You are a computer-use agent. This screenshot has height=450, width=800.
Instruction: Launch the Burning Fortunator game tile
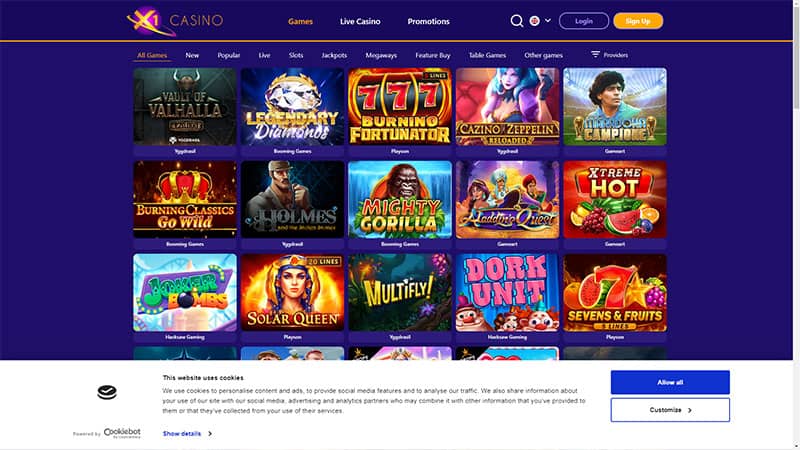[400, 107]
